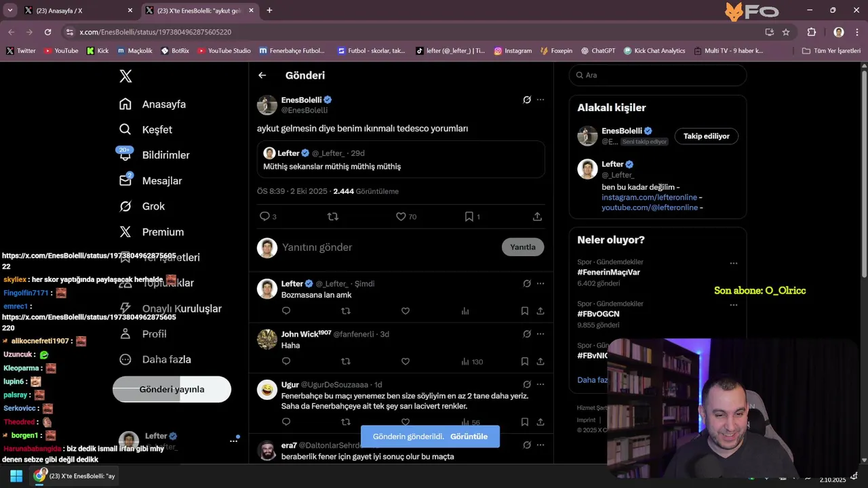Open Grok in sidebar menu
868x488 pixels.
point(142,206)
